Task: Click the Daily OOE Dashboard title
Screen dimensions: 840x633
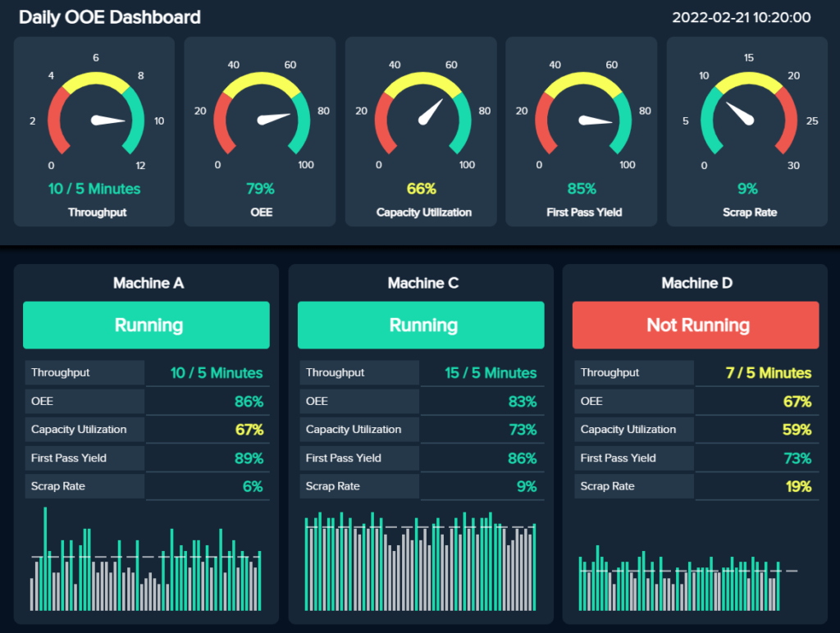Action: tap(109, 17)
